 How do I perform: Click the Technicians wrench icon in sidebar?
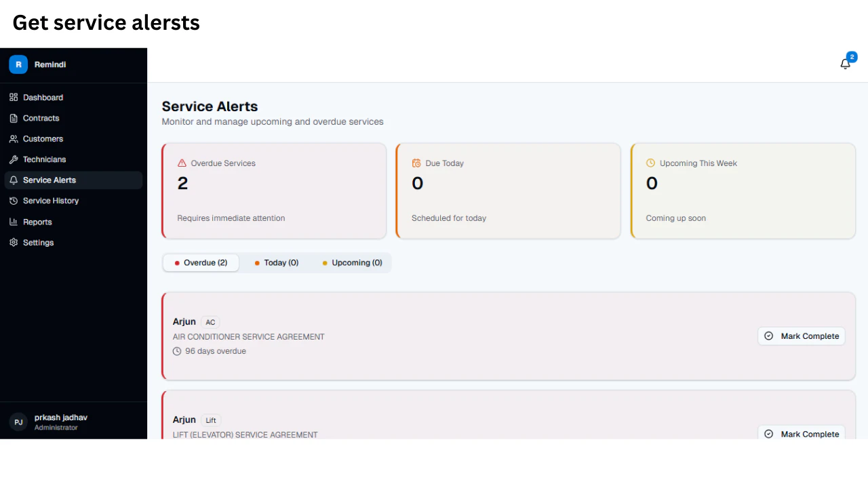coord(14,159)
